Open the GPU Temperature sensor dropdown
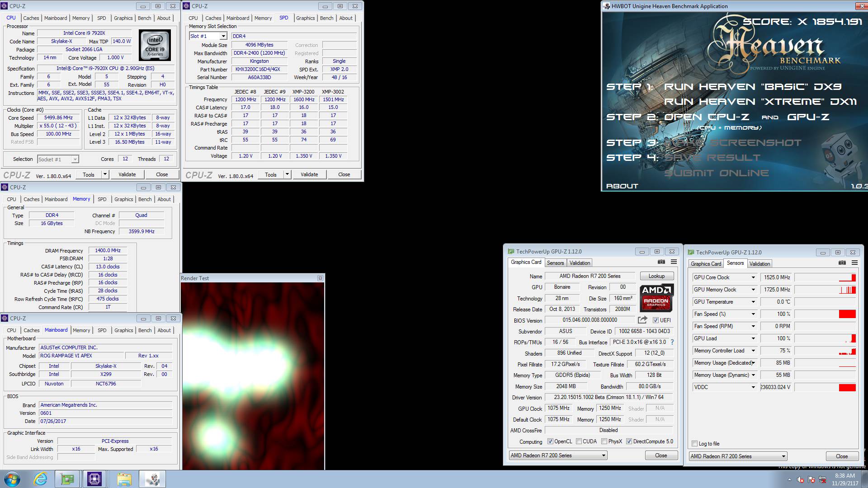 (x=753, y=302)
